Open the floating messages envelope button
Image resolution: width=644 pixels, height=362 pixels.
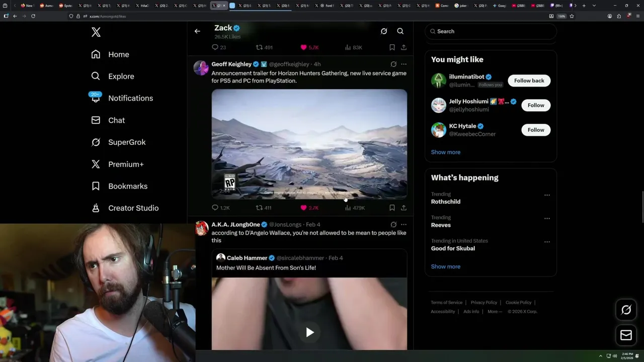point(626,335)
